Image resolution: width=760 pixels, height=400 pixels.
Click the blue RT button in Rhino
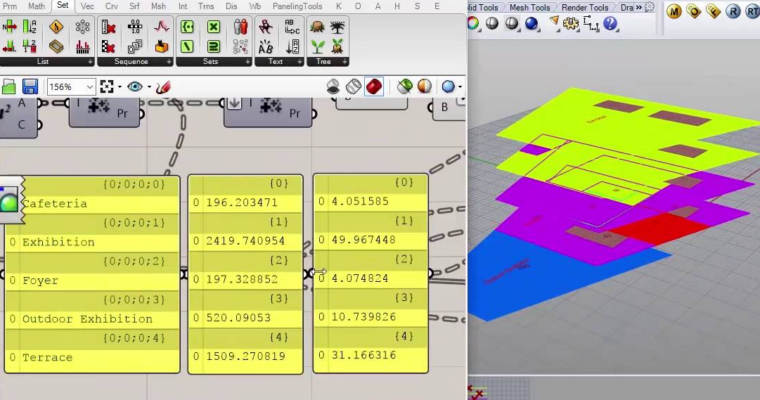753,11
